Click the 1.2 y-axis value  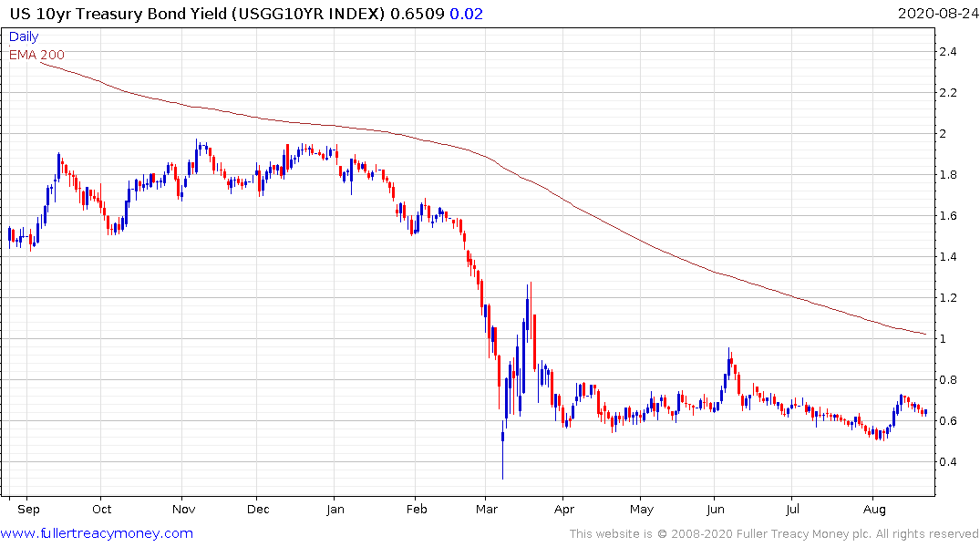pos(948,298)
